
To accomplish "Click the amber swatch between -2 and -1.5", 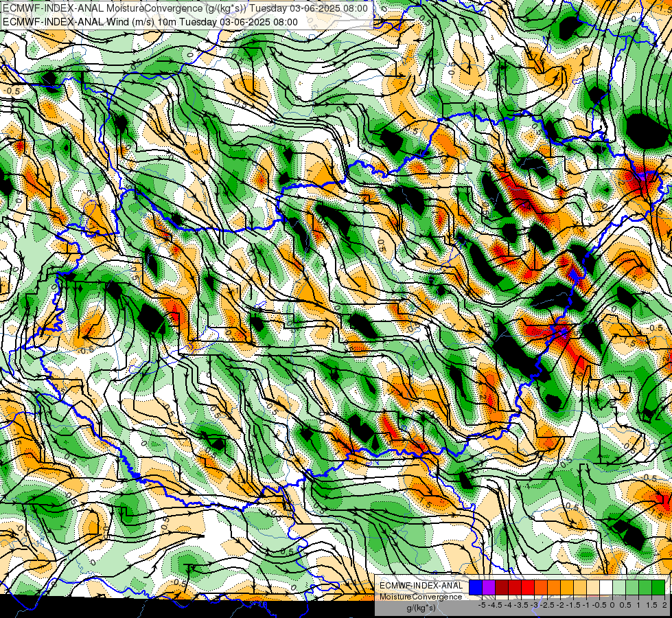I will [567, 587].
